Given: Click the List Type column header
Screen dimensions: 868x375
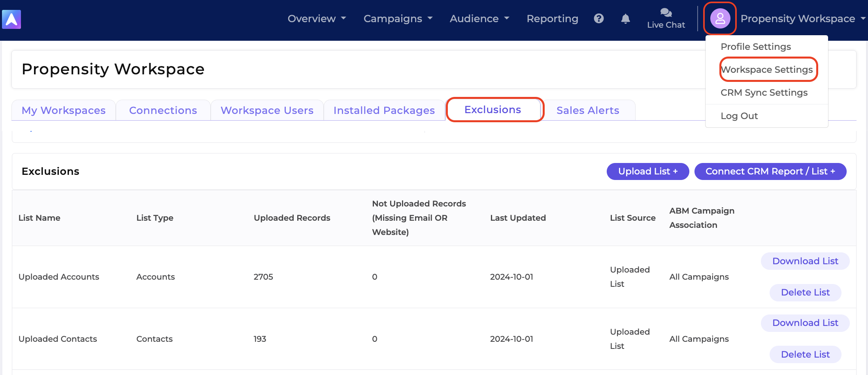Looking at the screenshot, I should [155, 218].
